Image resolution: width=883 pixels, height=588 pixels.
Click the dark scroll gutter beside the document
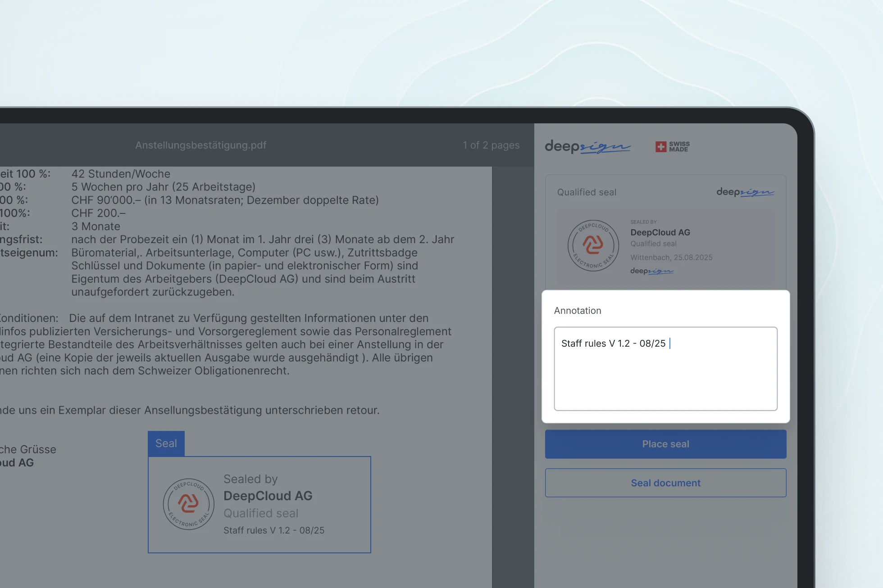pos(513,360)
